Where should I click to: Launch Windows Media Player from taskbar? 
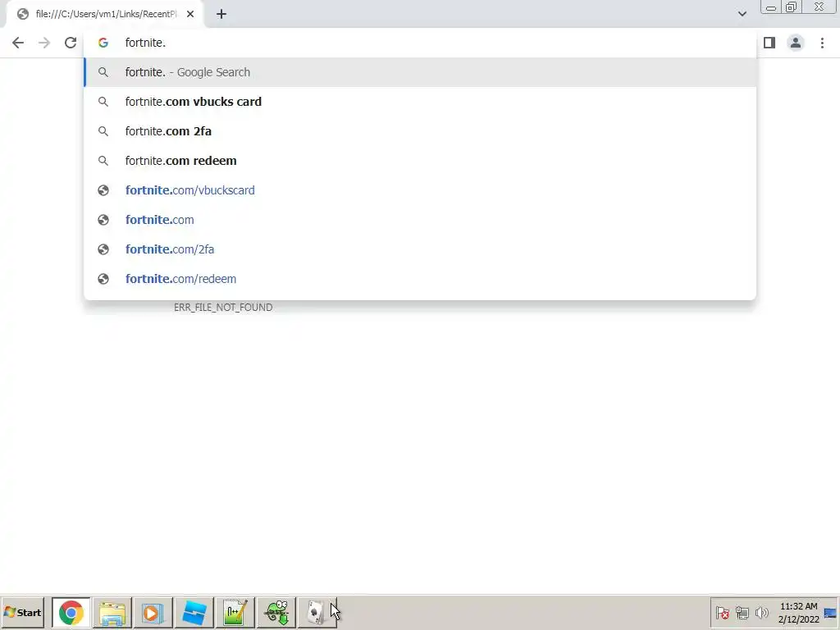coord(153,612)
